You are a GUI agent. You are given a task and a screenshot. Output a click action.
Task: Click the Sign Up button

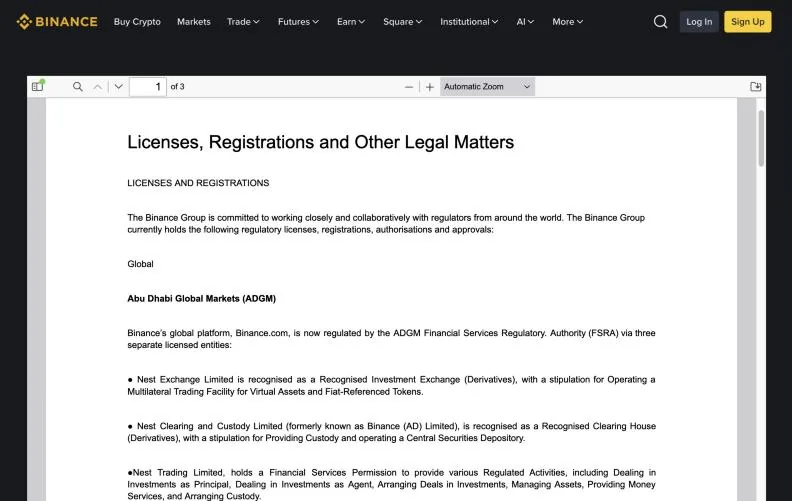pos(748,22)
